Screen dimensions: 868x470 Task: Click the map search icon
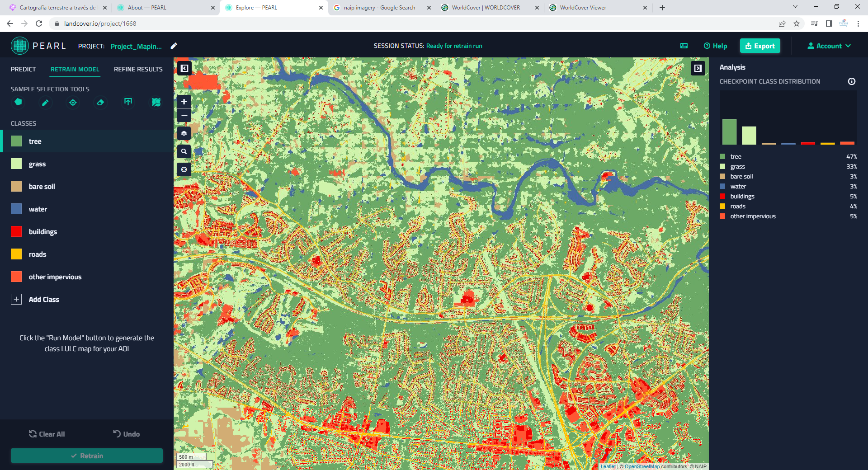pos(184,151)
